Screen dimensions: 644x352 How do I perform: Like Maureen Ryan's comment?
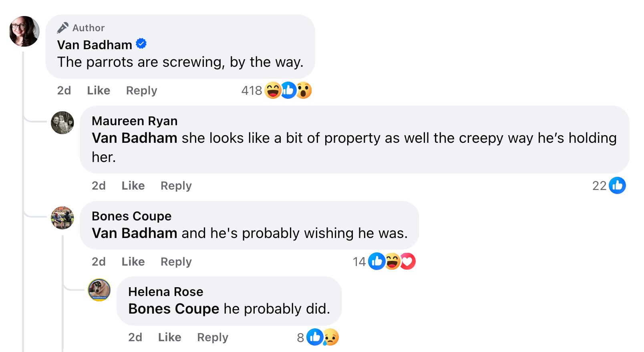coord(133,186)
